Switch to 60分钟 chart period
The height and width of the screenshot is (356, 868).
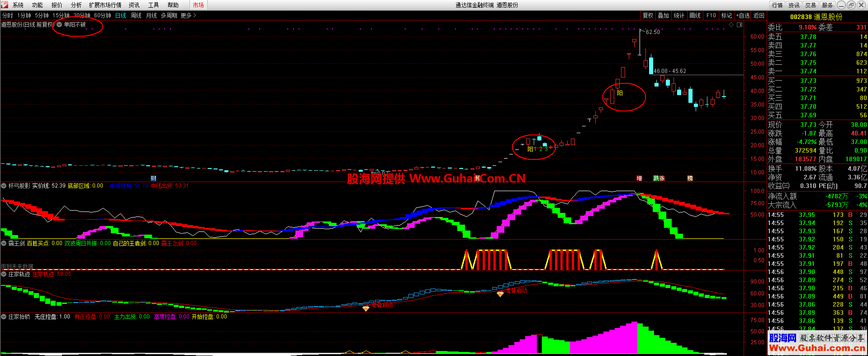click(x=103, y=15)
